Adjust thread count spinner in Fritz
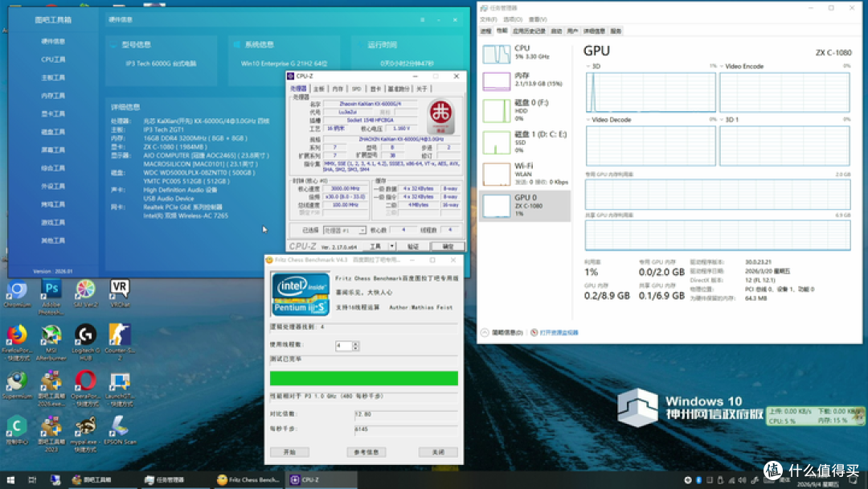The image size is (868, 489). pyautogui.click(x=355, y=346)
